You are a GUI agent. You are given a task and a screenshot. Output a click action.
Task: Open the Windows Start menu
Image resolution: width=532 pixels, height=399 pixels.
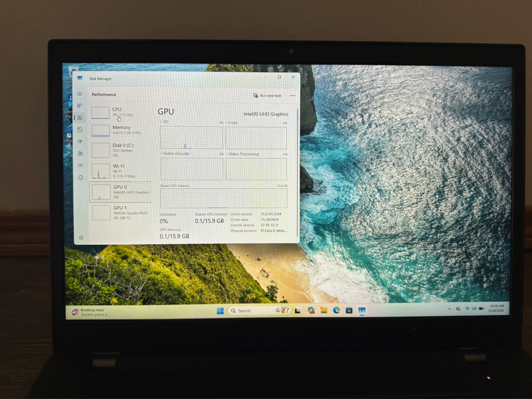tap(220, 311)
